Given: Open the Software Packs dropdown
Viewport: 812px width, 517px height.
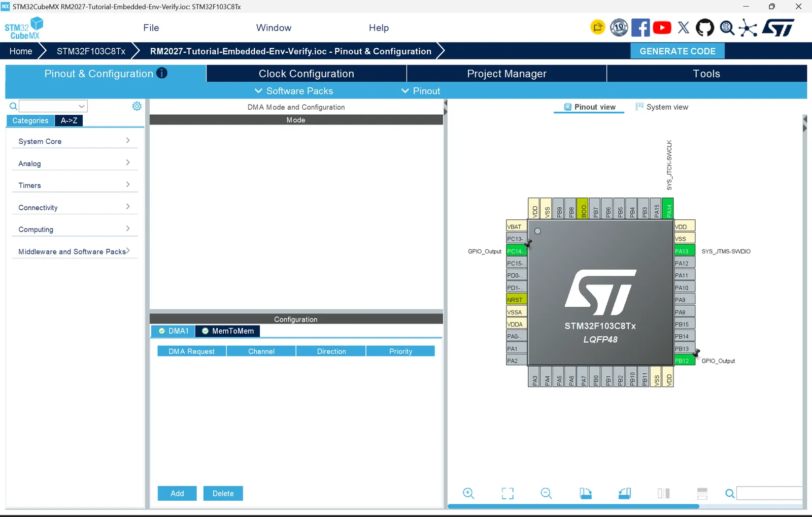Looking at the screenshot, I should pos(294,91).
